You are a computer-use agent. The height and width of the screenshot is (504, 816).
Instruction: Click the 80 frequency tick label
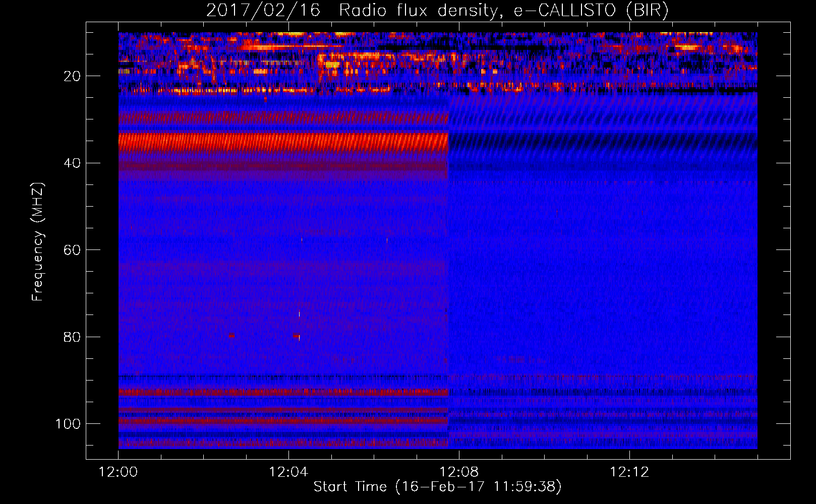point(72,337)
